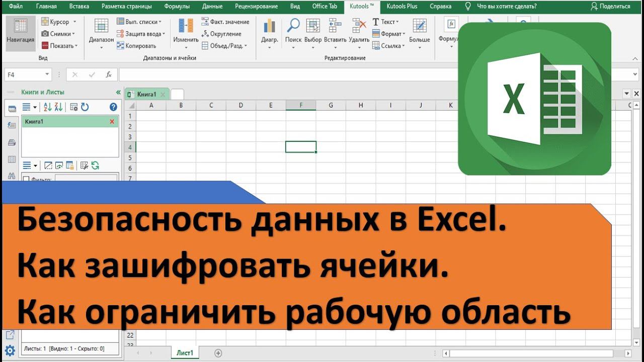Click the empty new document tab button

tap(177, 95)
